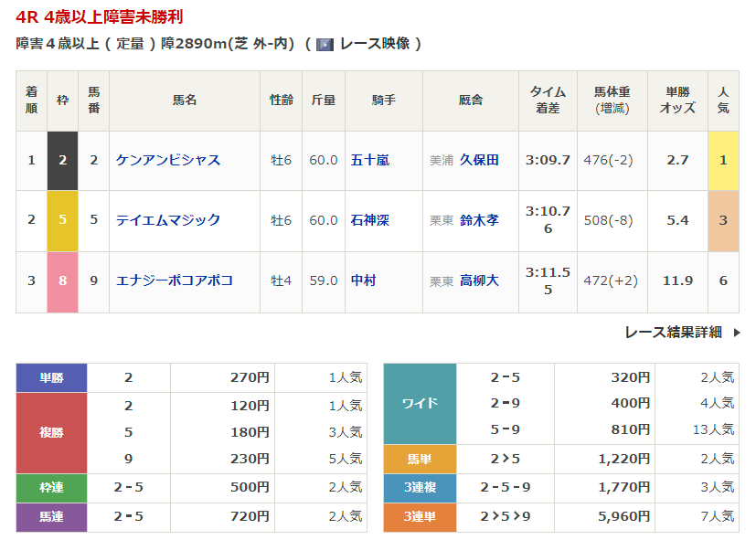756x540 pixels.
Task: Open trainer 高柳大 profile
Action: click(x=479, y=281)
